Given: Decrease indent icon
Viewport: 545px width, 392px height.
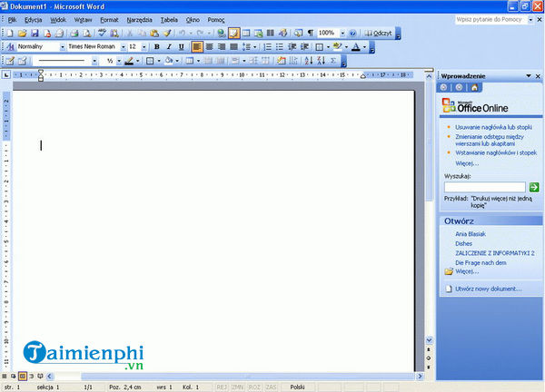Looking at the screenshot, I should 292,47.
